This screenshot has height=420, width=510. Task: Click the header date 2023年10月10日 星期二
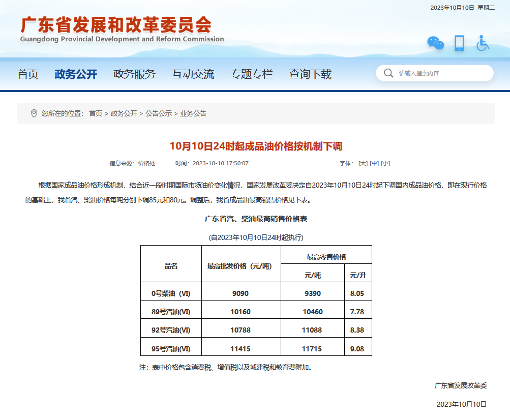[463, 8]
